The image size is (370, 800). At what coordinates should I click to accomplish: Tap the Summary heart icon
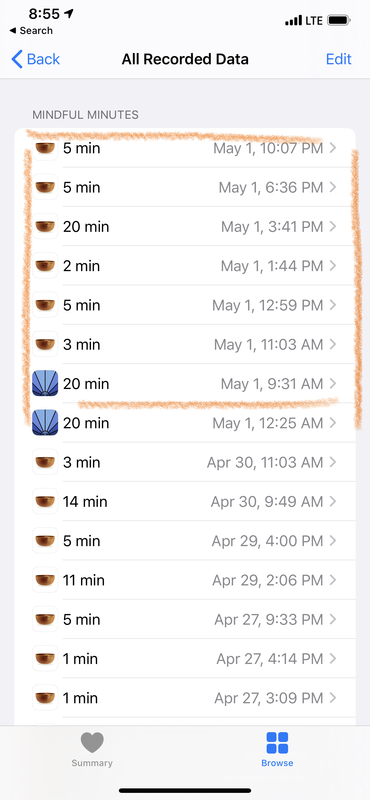92,742
